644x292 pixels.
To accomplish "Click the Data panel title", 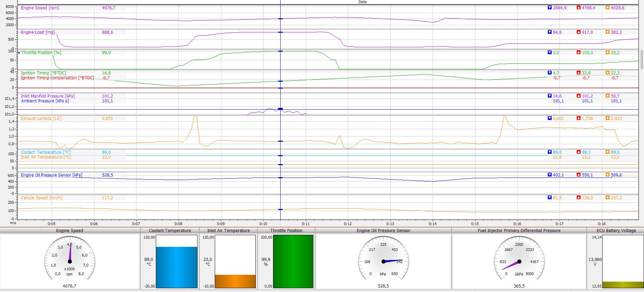I will point(362,2).
